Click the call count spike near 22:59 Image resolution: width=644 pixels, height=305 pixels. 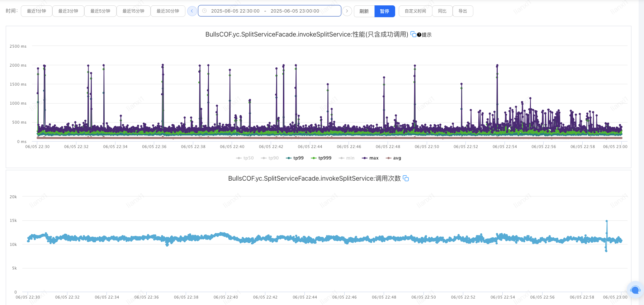pyautogui.click(x=606, y=221)
